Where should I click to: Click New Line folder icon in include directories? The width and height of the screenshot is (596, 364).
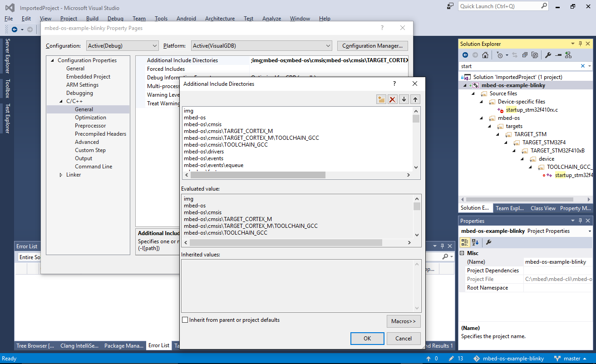tap(381, 99)
